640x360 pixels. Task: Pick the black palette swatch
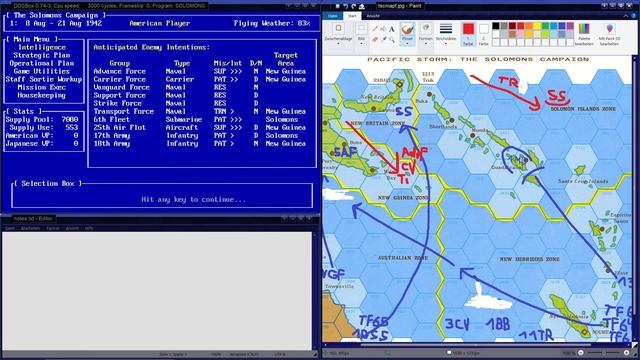tap(496, 26)
